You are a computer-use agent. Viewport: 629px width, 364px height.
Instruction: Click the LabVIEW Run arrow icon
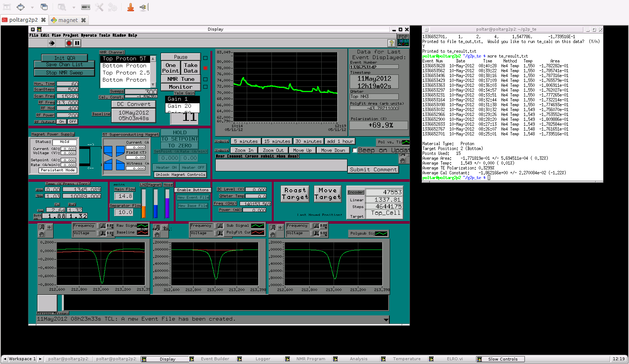52,43
